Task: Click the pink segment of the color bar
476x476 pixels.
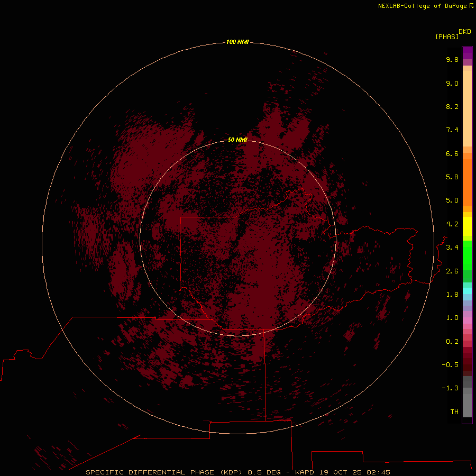Action: pos(467,321)
